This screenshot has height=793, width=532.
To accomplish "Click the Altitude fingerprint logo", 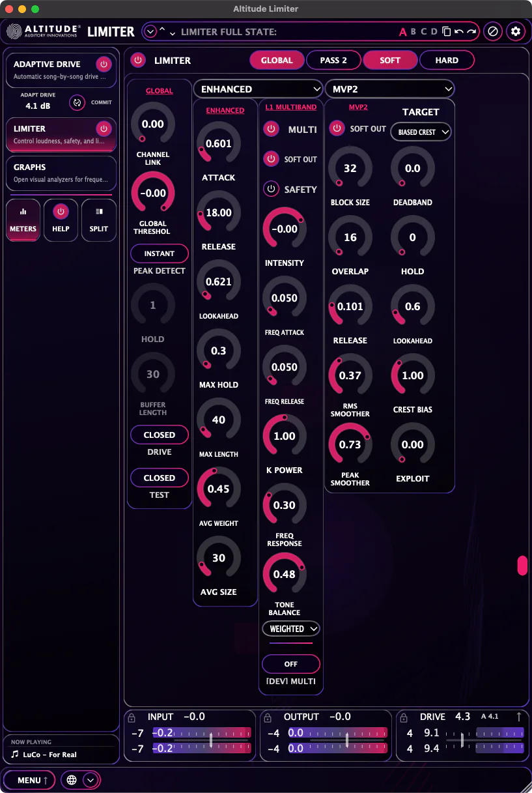I will click(x=14, y=31).
